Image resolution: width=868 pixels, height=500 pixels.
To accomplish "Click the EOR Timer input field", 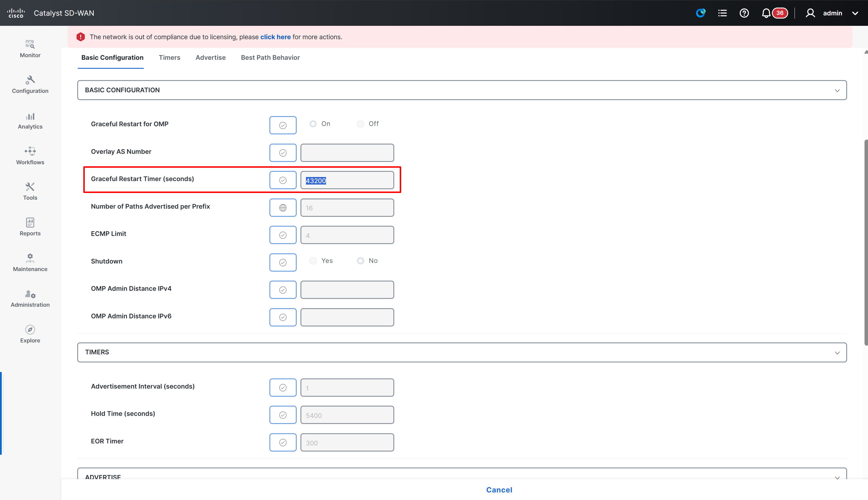I will click(x=347, y=442).
